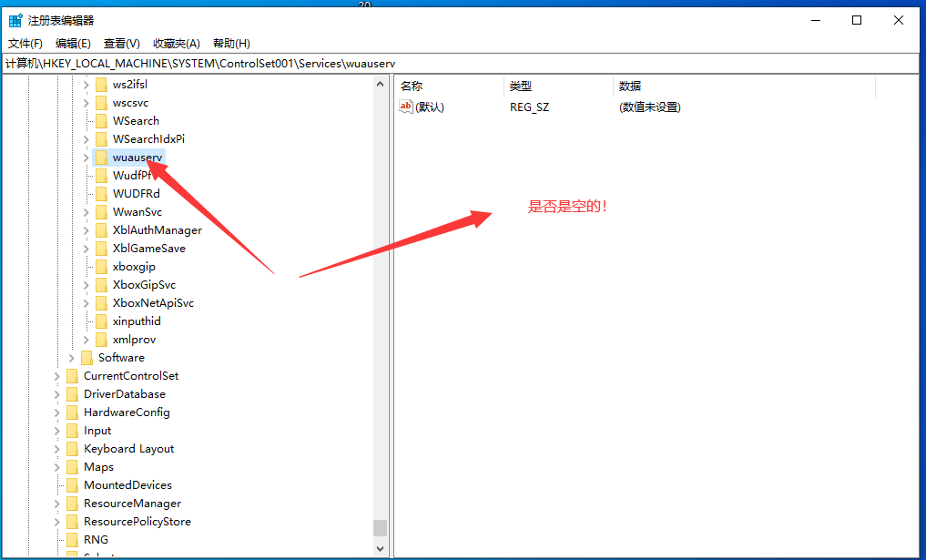
Task: Expand the Input key
Action: [x=57, y=432]
